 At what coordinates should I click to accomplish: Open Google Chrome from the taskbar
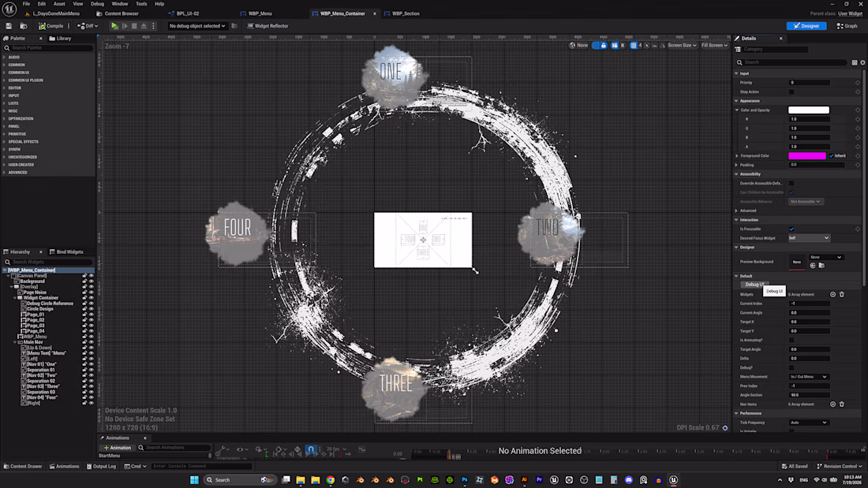(x=331, y=479)
